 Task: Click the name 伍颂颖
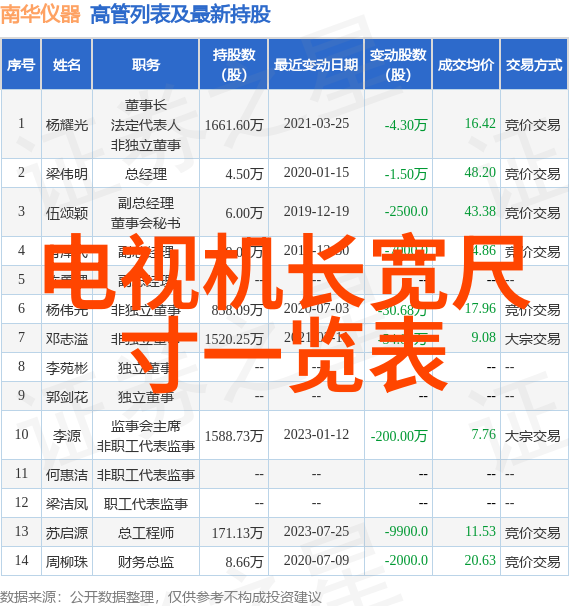[x=67, y=213]
